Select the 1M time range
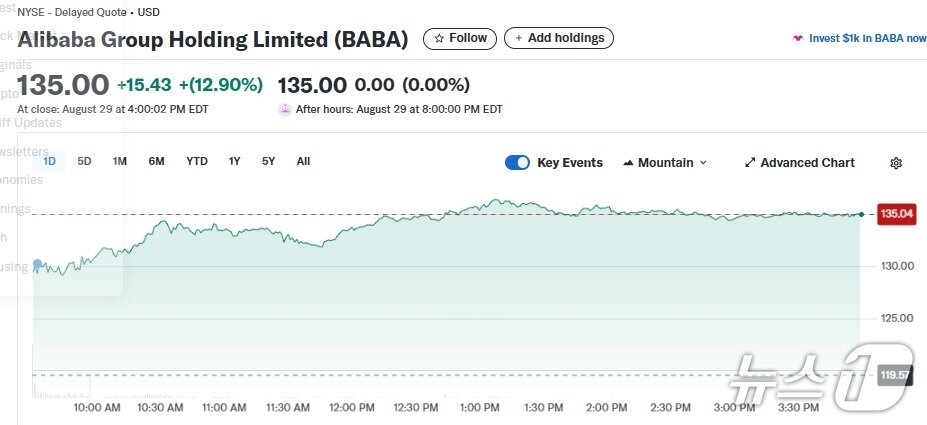Image resolution: width=927 pixels, height=425 pixels. click(120, 161)
